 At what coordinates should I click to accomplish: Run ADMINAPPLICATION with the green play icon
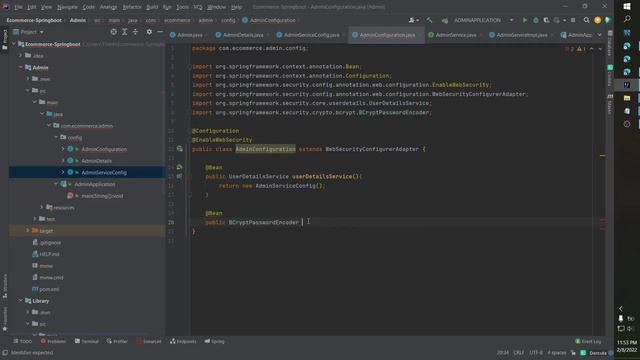524,20
